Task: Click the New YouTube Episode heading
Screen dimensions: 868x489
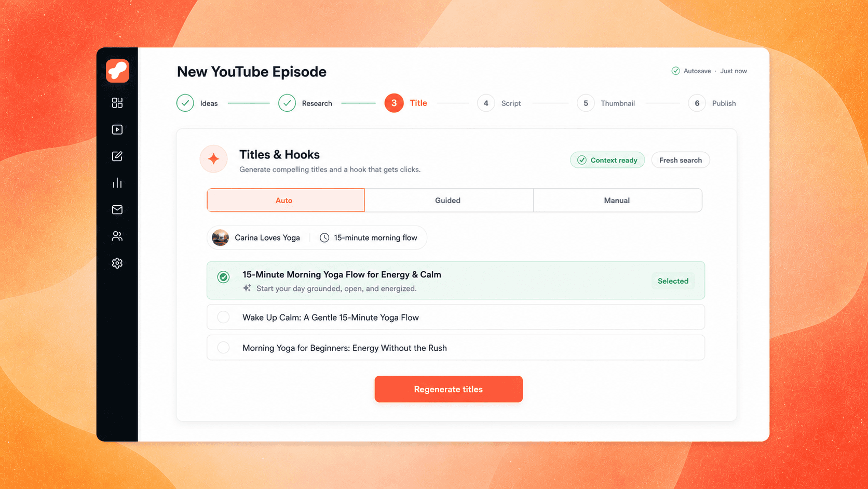Action: (x=252, y=72)
